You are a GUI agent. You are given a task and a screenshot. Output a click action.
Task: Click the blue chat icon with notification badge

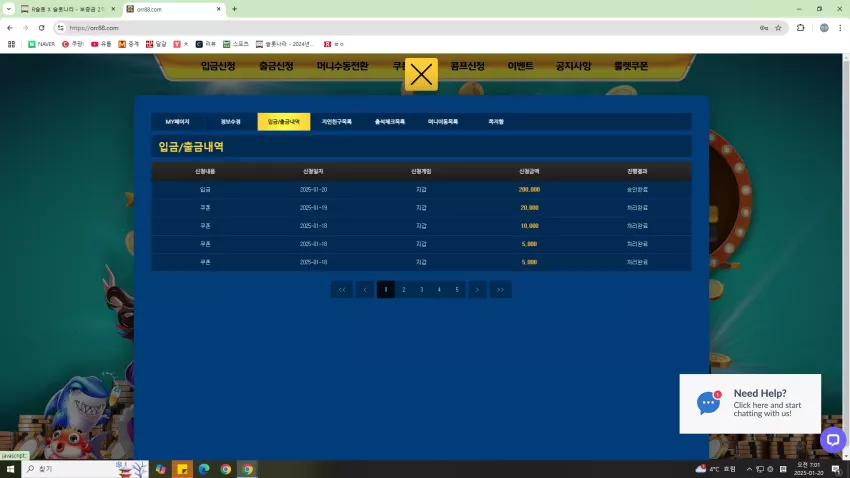(708, 403)
